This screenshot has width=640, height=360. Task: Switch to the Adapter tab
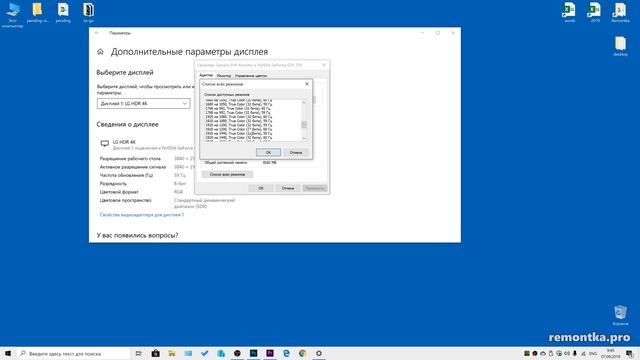tap(206, 75)
